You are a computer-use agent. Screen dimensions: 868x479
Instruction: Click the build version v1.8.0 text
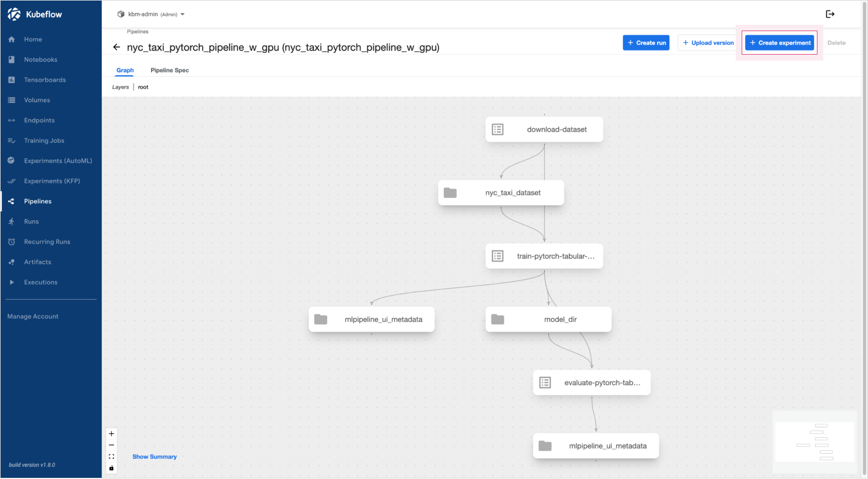(x=32, y=465)
